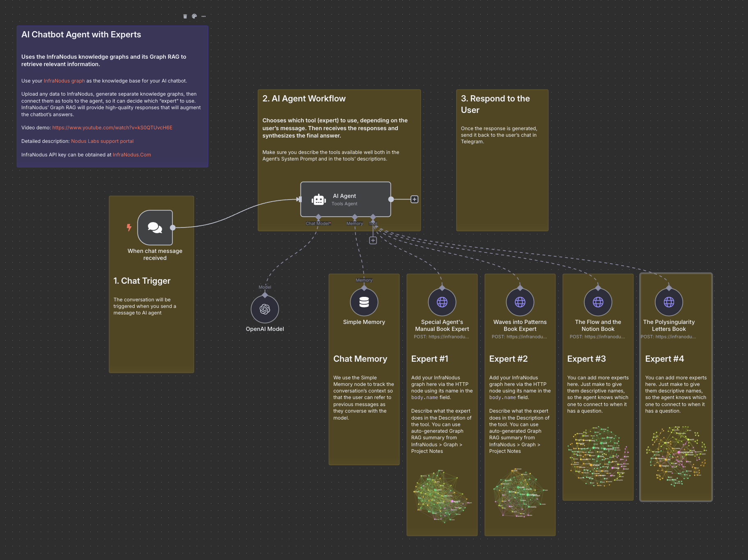Screen dimensions: 748x560
Task: Open the Nodus Labs support portal link
Action: pyautogui.click(x=102, y=141)
